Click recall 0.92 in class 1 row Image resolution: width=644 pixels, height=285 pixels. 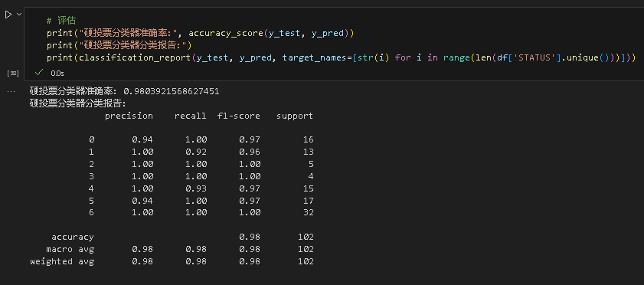[196, 152]
